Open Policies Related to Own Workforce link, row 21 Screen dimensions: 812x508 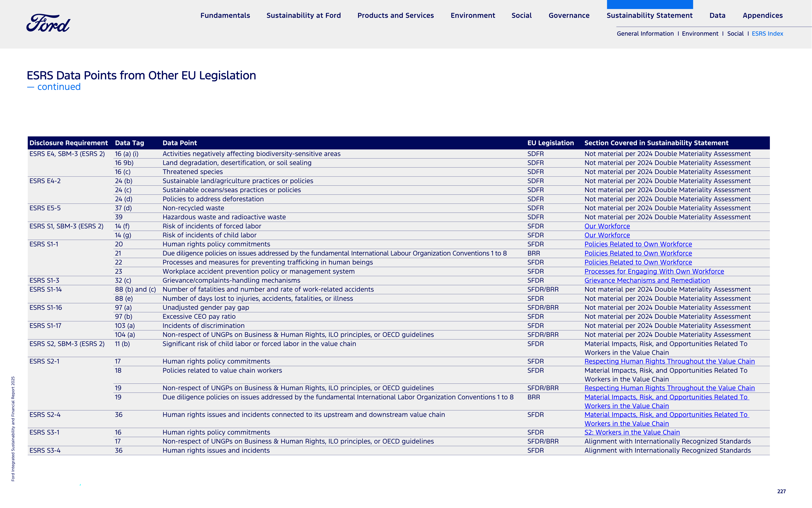[638, 253]
